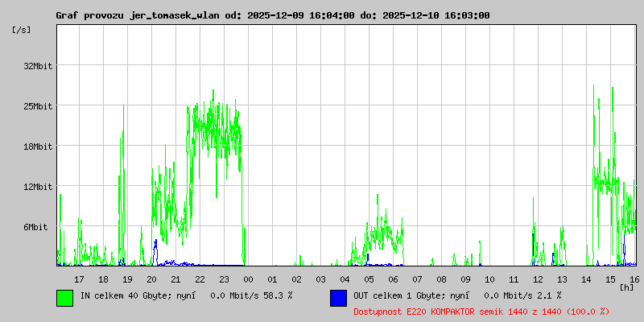Click hour label 00 on the x-axis

(x=248, y=279)
